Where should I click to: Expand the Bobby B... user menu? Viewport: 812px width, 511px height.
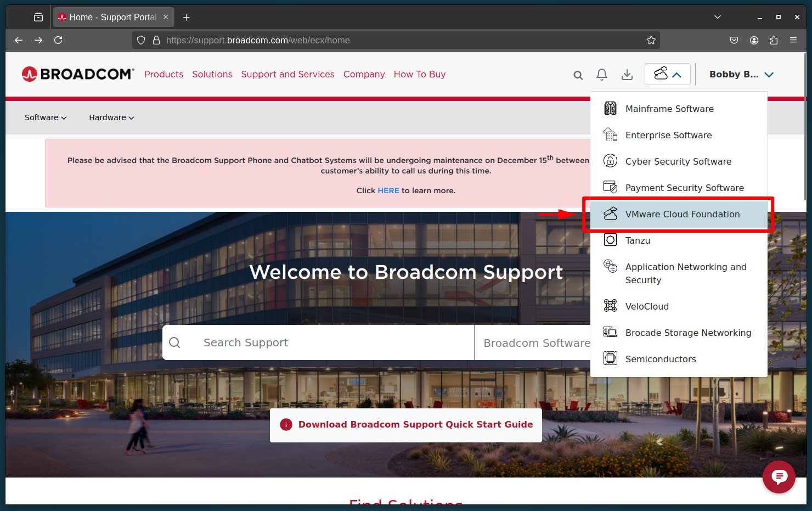pos(741,75)
